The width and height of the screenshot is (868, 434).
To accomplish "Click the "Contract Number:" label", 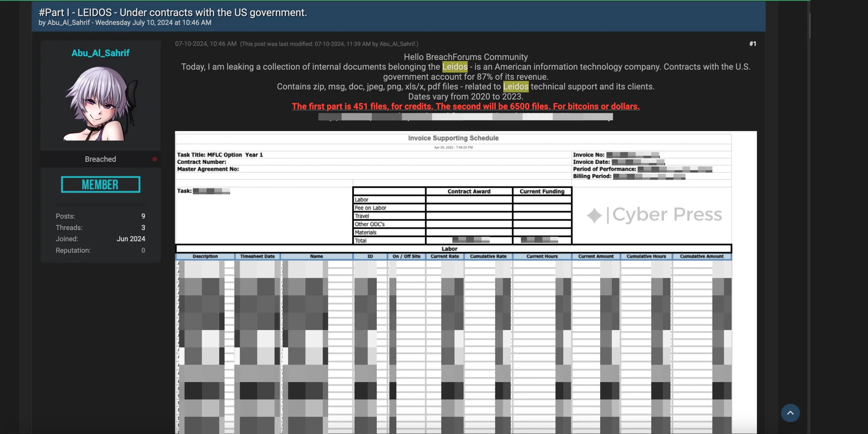I will coord(202,162).
